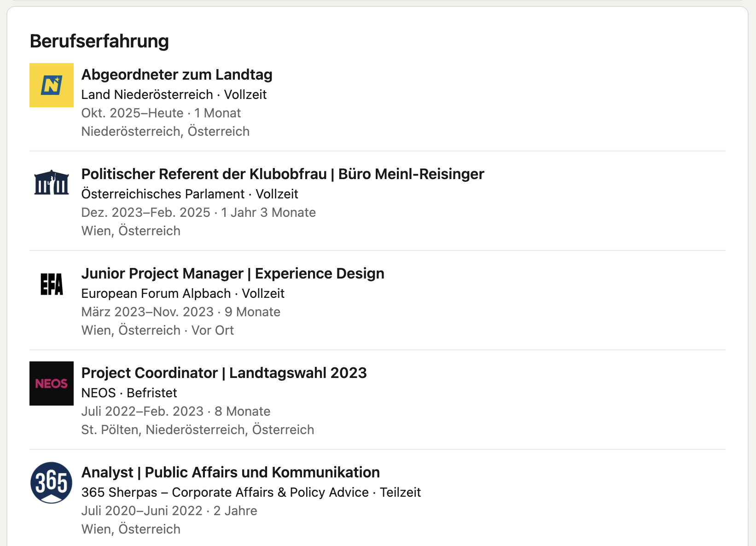Click the Dez. 2023–Feb. 2025 date range

[145, 212]
